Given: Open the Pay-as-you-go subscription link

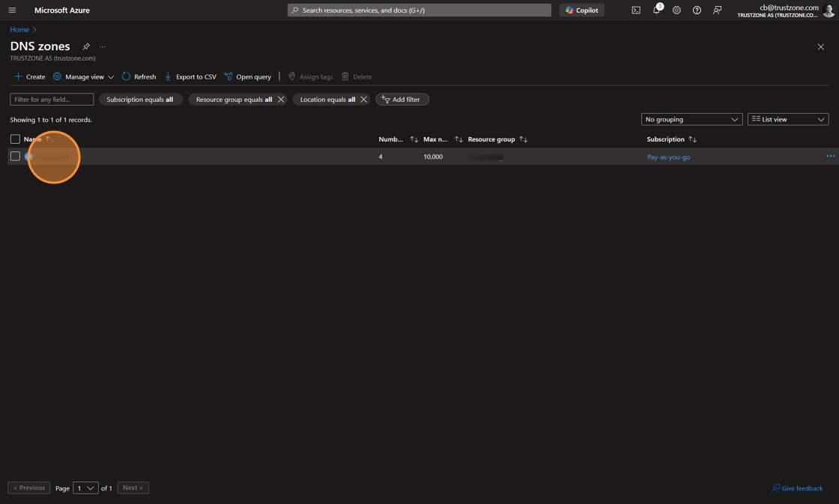Looking at the screenshot, I should pos(668,157).
